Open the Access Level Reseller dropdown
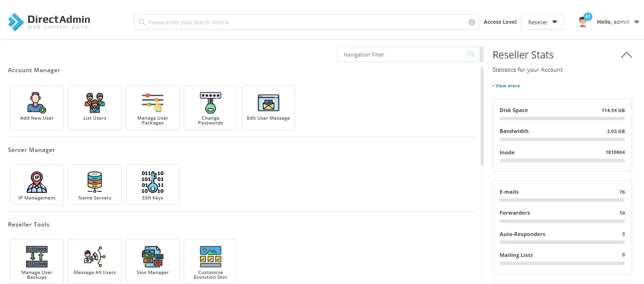This screenshot has width=644, height=284. [542, 22]
